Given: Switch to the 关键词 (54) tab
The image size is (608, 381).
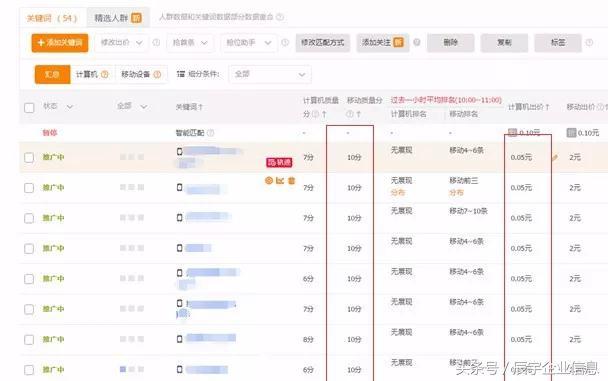Looking at the screenshot, I should [x=52, y=18].
